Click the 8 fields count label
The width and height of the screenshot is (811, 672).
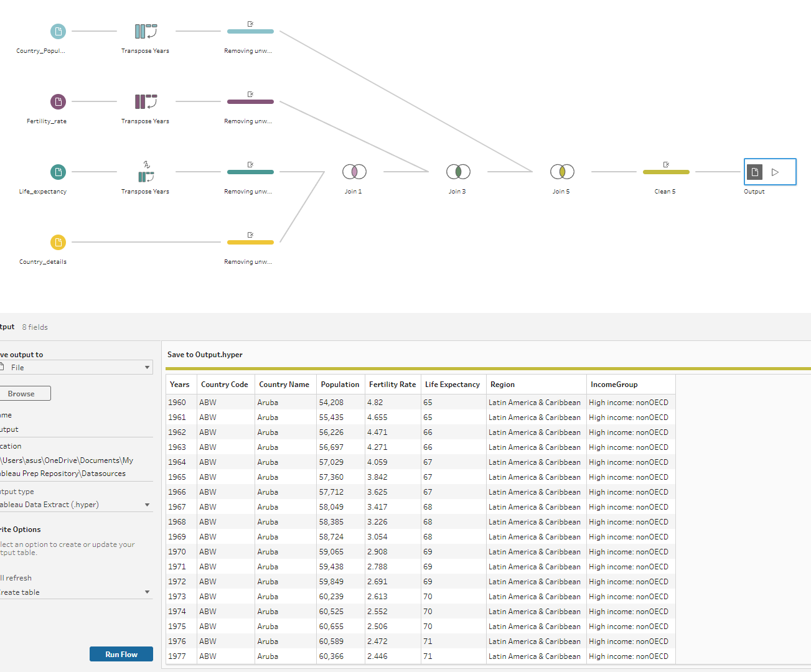(35, 327)
